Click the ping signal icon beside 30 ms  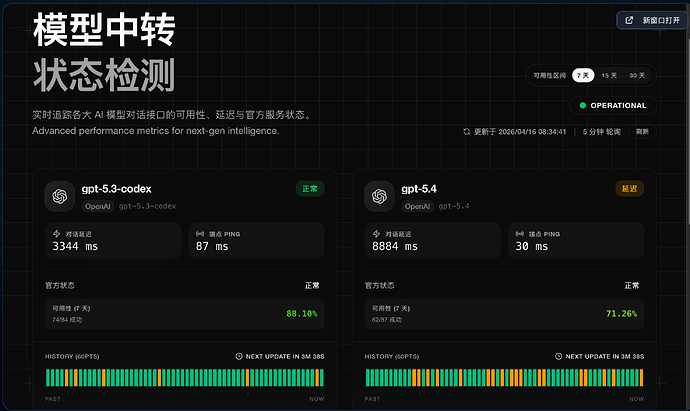520,234
